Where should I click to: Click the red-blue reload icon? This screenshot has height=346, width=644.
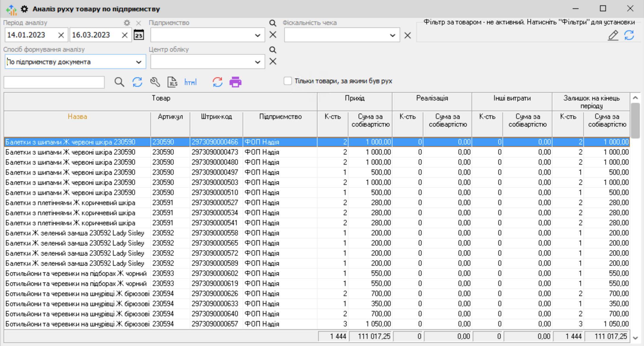[217, 82]
